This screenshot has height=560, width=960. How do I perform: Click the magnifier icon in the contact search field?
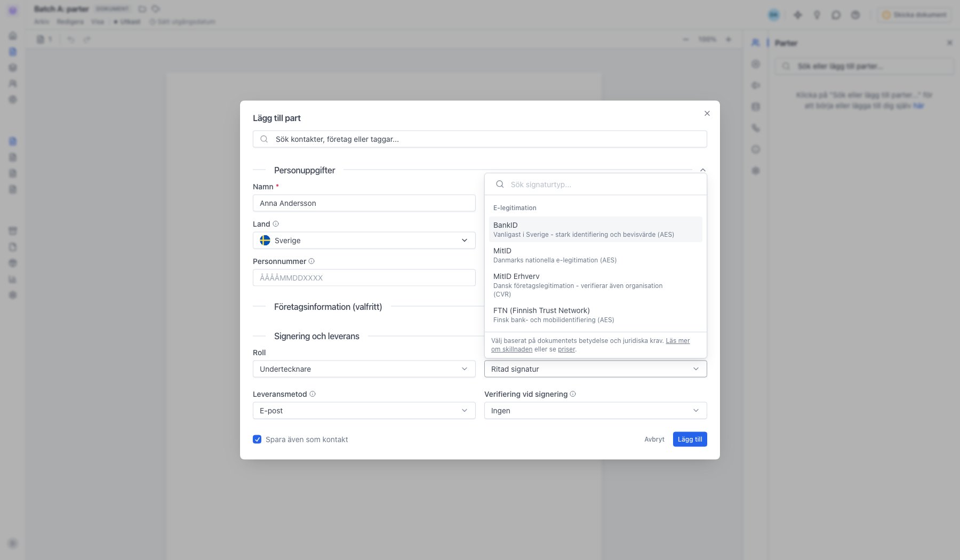[264, 139]
